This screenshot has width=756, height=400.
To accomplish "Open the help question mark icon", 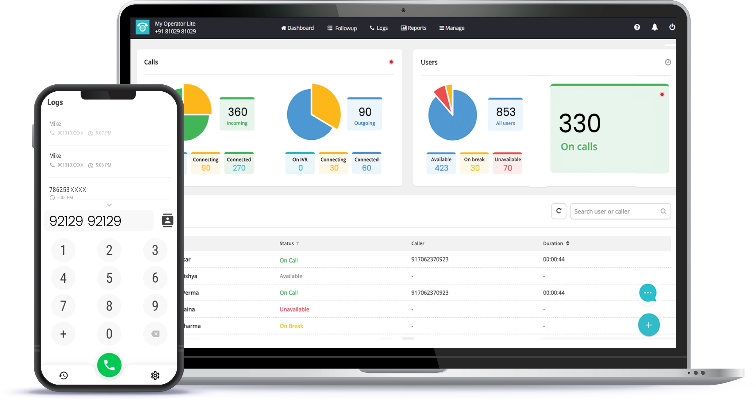I will pos(637,28).
